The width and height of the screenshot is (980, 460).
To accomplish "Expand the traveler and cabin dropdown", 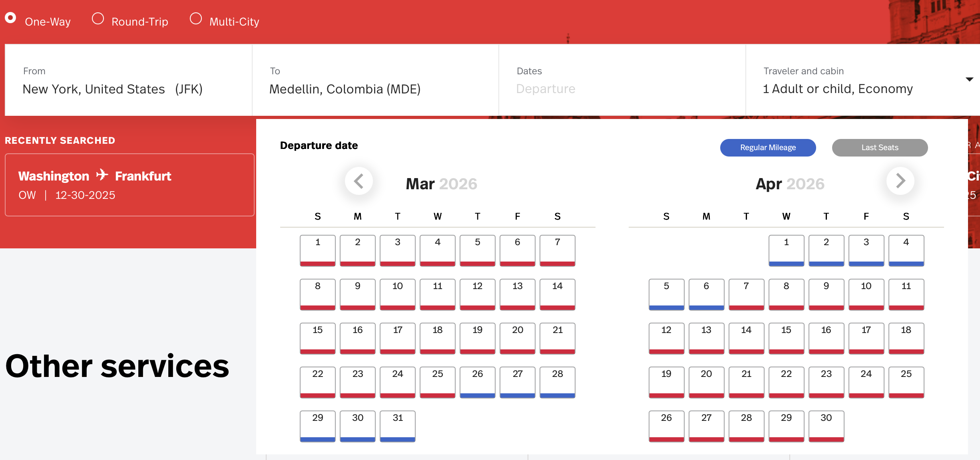I will point(970,79).
